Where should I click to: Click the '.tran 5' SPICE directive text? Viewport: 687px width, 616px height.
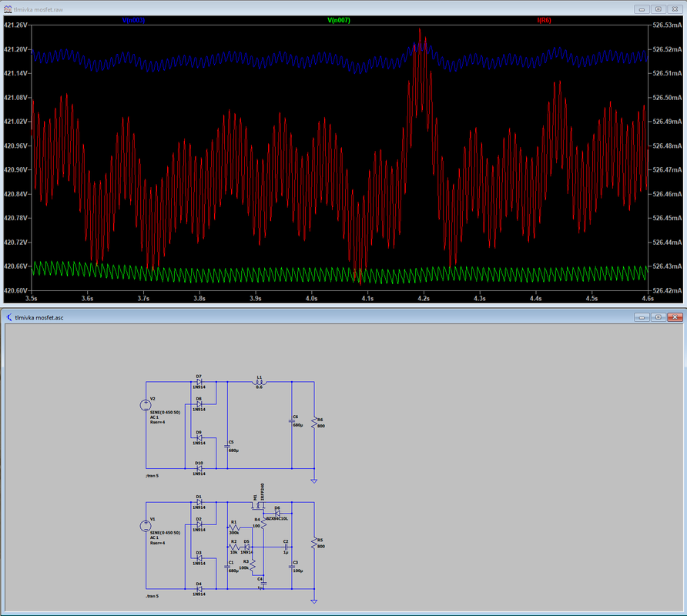(152, 596)
